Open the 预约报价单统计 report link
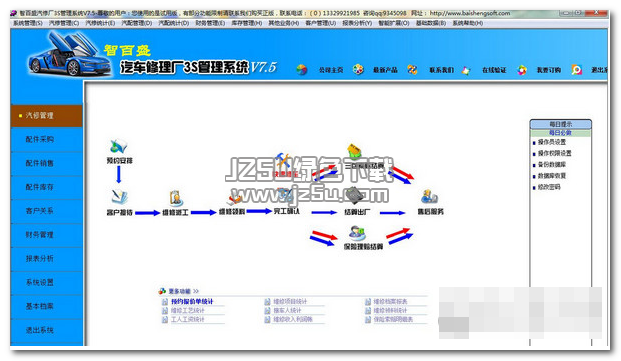 [x=192, y=302]
